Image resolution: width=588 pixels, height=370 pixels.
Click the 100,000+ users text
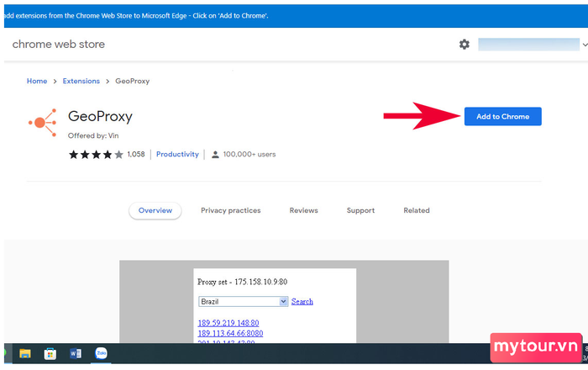(x=249, y=154)
